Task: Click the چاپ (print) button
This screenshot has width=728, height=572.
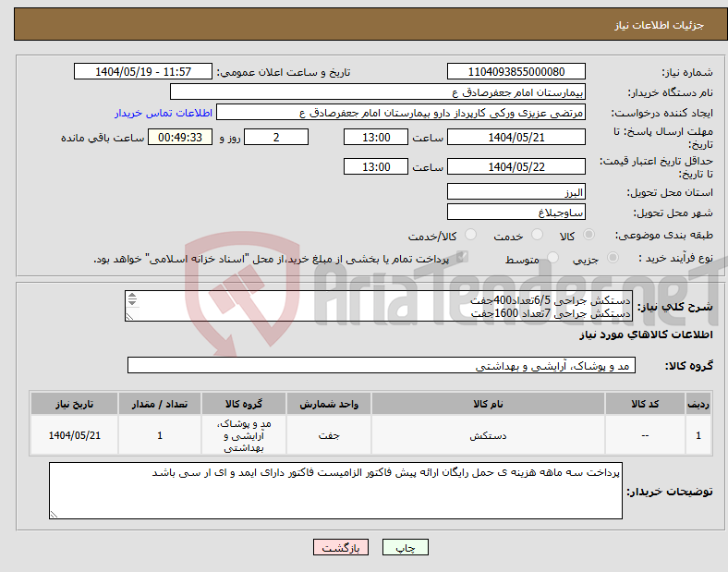Action: [405, 547]
